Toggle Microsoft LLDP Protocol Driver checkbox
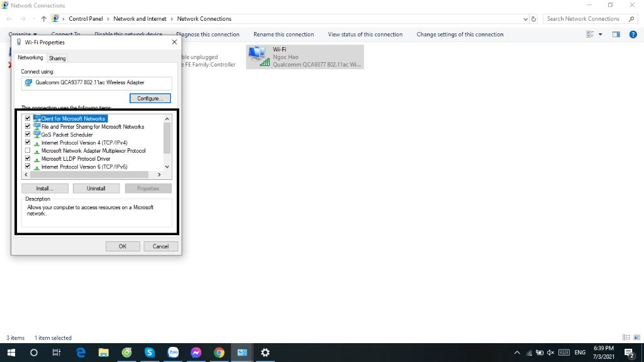 tap(28, 158)
